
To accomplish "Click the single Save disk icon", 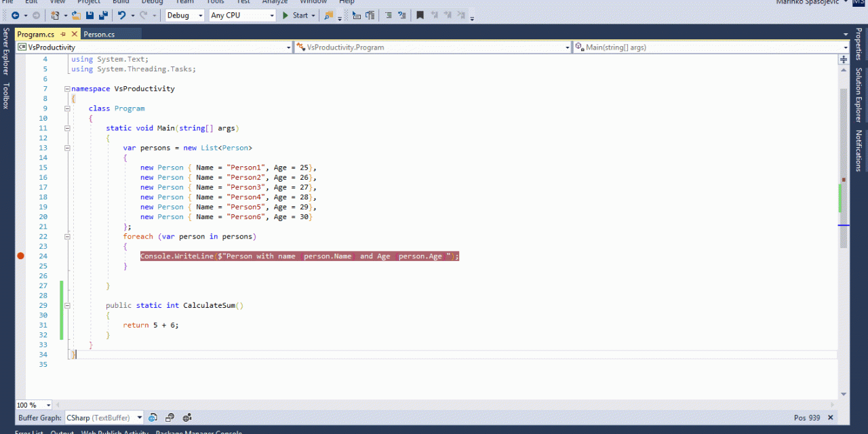I will (90, 15).
